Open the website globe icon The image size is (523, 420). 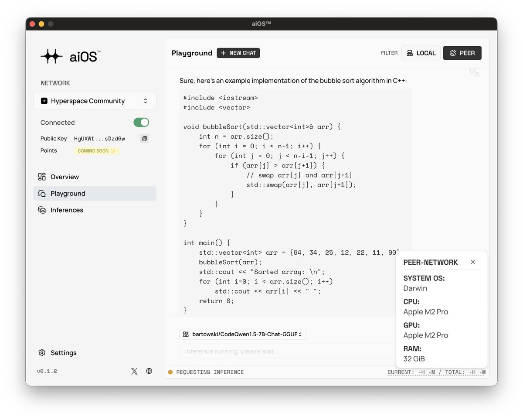coord(149,371)
